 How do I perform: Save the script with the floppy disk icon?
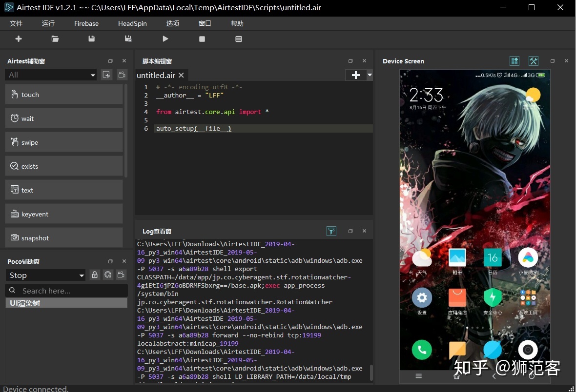[x=91, y=39]
